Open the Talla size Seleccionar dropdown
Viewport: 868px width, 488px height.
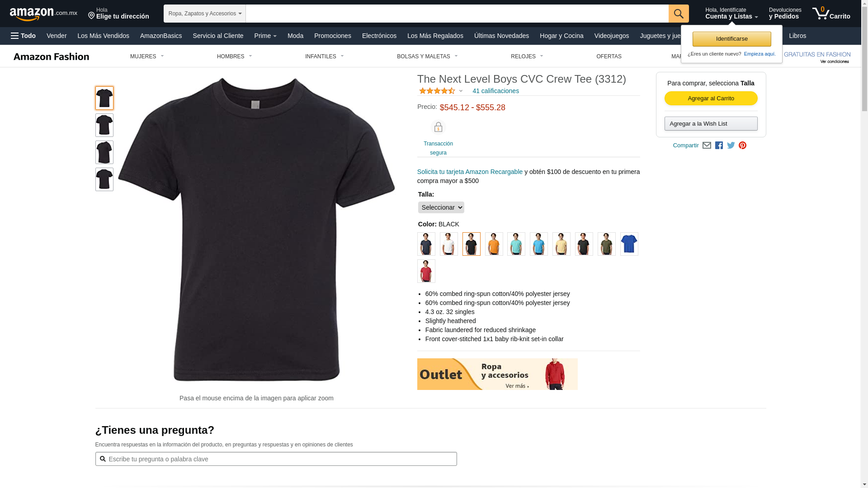(441, 207)
